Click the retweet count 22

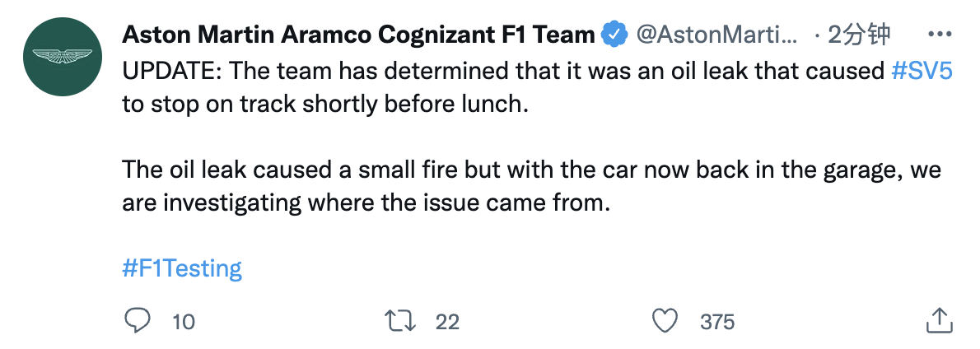coord(447,322)
